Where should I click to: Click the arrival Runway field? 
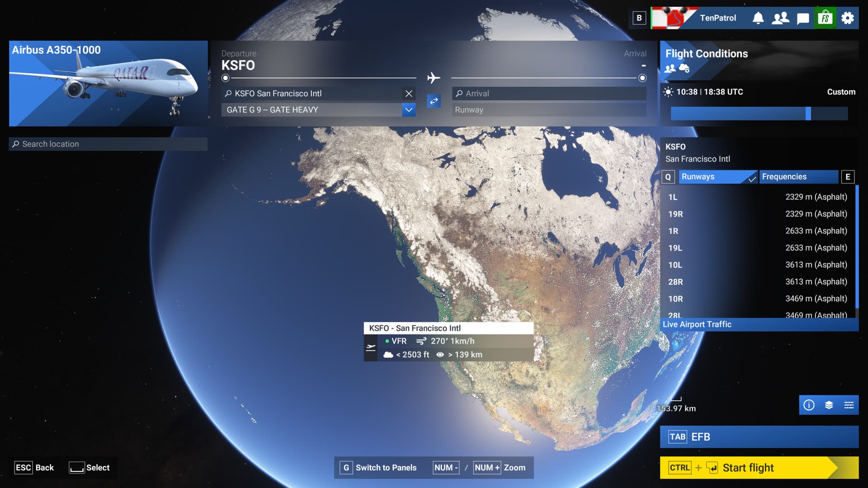click(549, 110)
